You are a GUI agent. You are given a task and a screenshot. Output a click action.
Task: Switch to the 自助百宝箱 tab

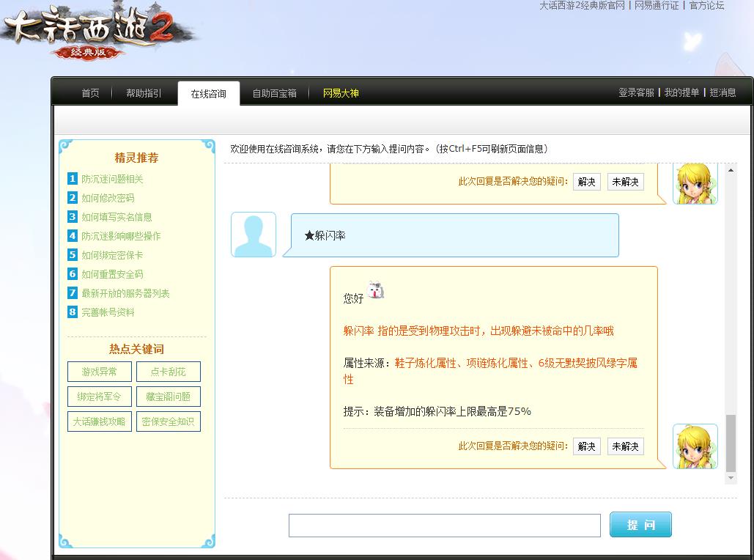(275, 93)
